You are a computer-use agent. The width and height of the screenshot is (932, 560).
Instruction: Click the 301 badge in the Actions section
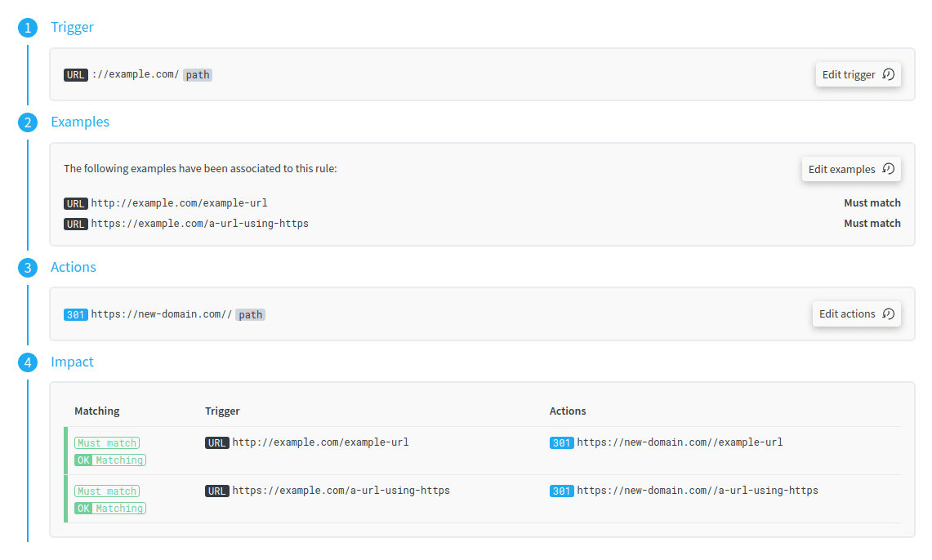point(75,314)
